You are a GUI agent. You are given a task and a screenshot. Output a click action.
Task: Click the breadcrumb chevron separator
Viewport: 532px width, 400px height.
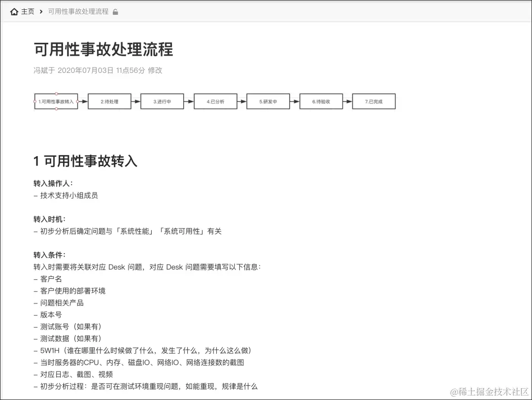tap(41, 12)
